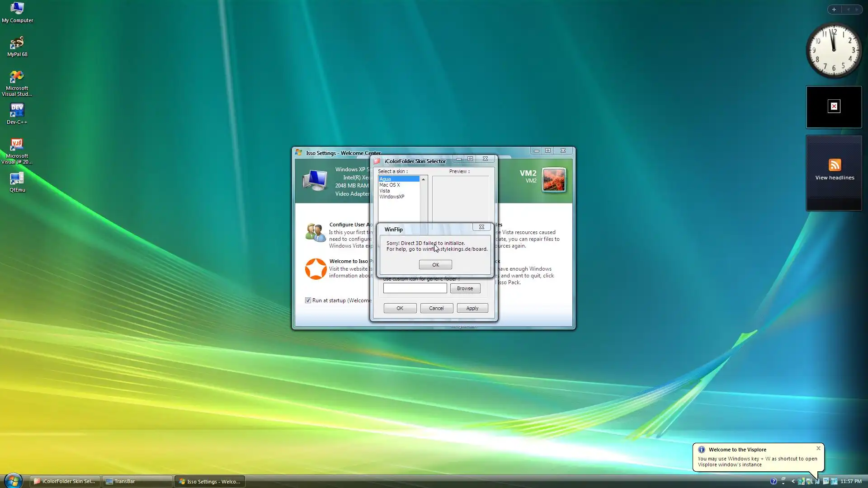
Task: Open Dev-C++ desktop shortcut
Action: tap(17, 111)
